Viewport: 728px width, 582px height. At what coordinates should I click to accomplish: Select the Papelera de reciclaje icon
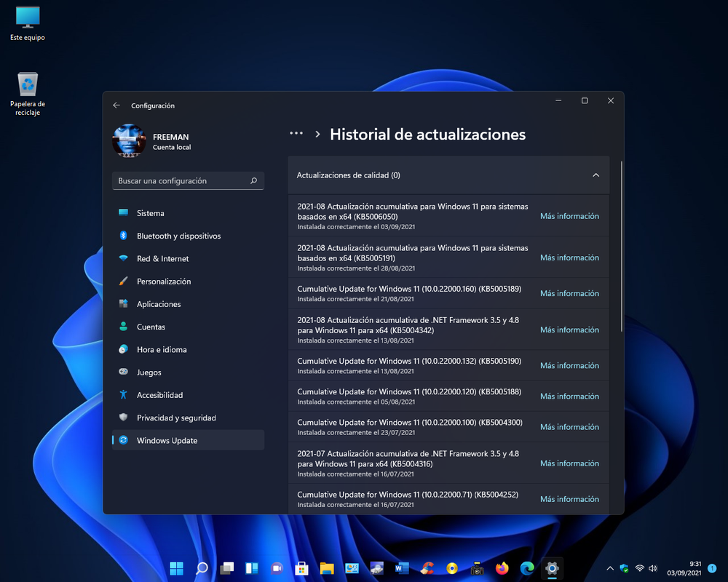[x=28, y=94]
